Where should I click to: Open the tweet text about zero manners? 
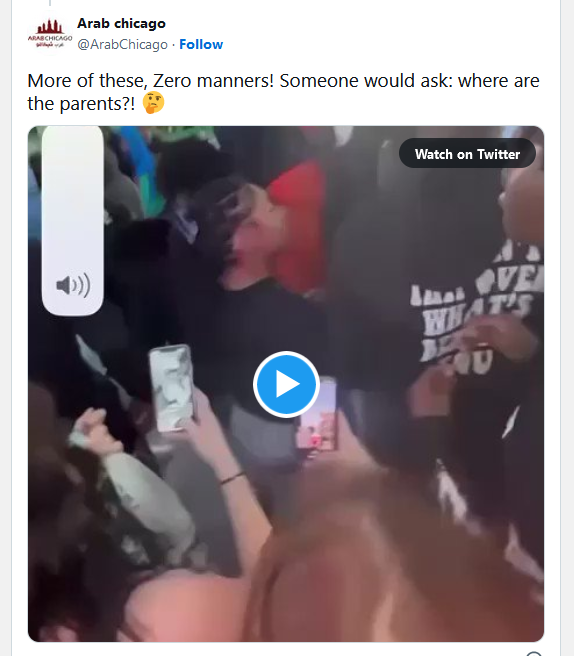283,92
